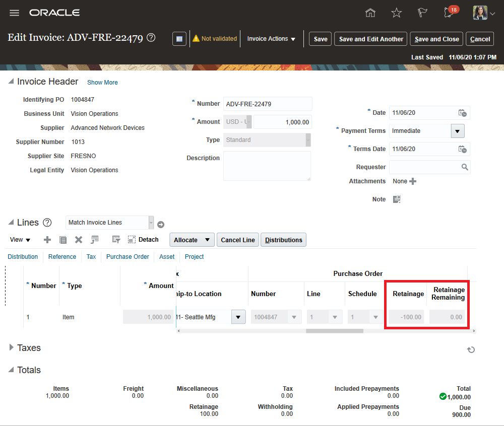This screenshot has width=504, height=426.
Task: Open the Date calendar picker
Action: (462, 113)
